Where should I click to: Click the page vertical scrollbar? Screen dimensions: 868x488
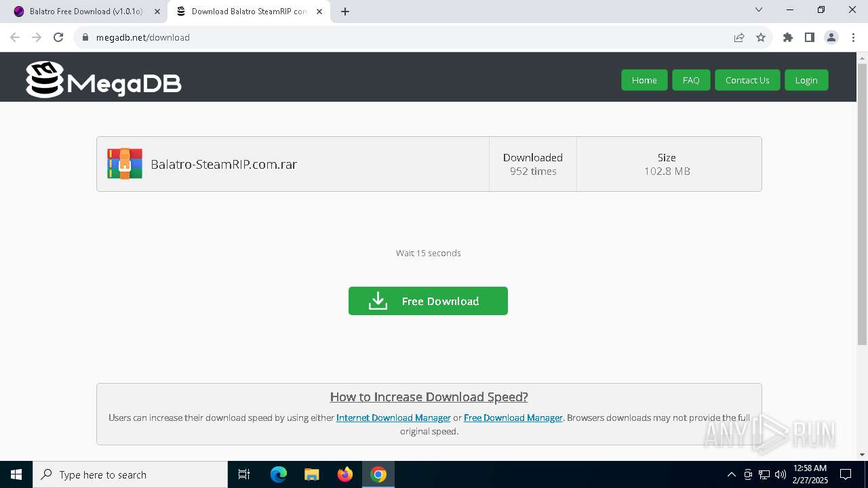click(862, 203)
